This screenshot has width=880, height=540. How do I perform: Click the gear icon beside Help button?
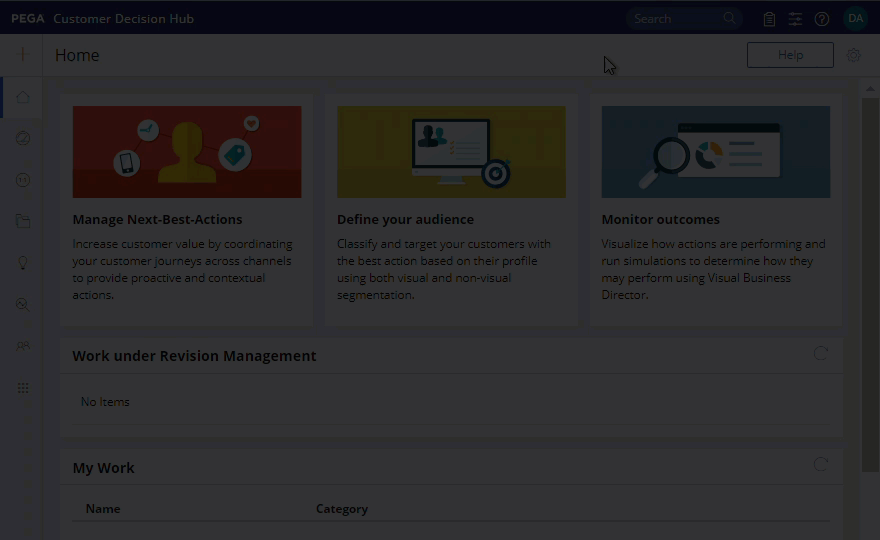click(853, 56)
